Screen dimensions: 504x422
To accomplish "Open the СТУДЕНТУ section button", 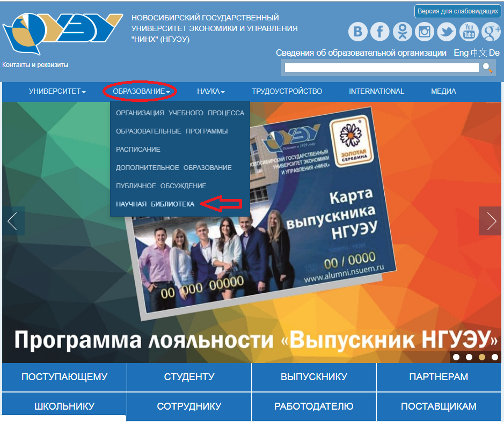I will (189, 377).
